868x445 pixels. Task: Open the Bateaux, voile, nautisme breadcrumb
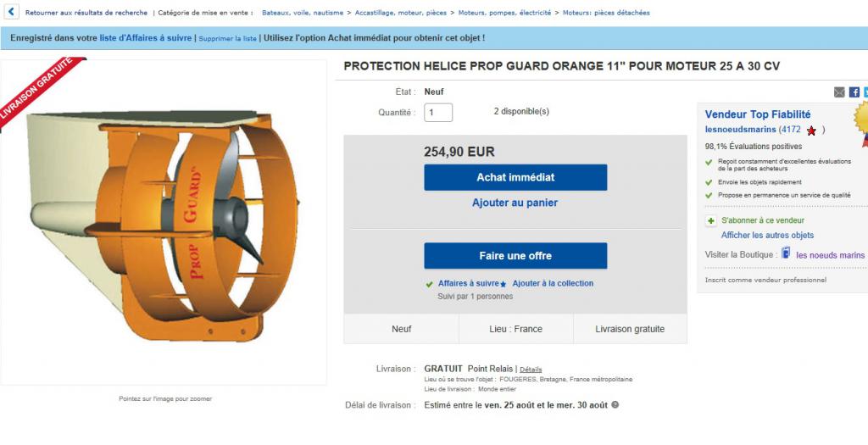[x=303, y=13]
